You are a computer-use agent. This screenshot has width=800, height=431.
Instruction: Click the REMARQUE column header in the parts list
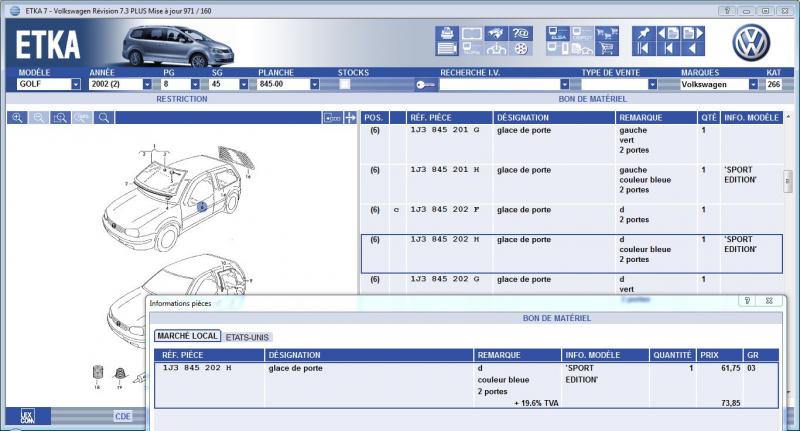(x=656, y=118)
